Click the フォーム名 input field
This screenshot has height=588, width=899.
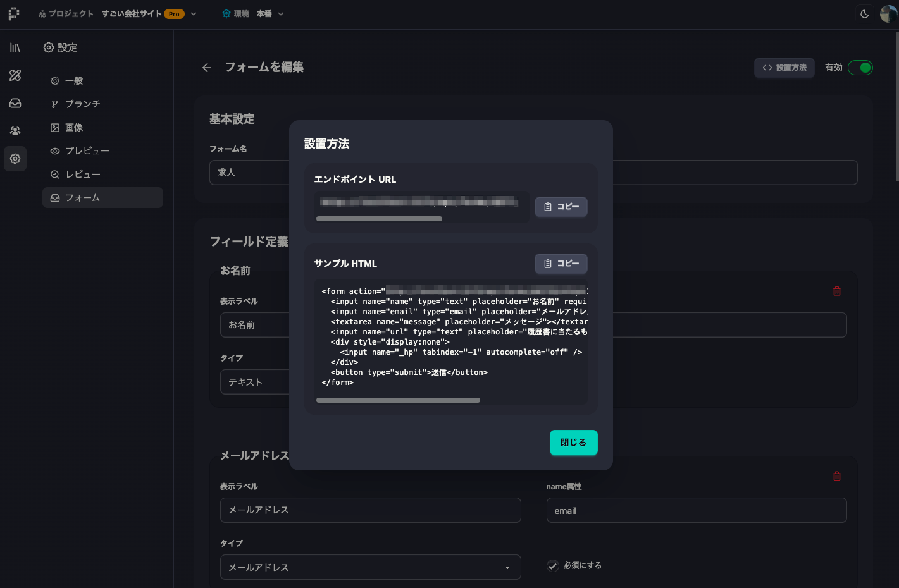point(533,173)
